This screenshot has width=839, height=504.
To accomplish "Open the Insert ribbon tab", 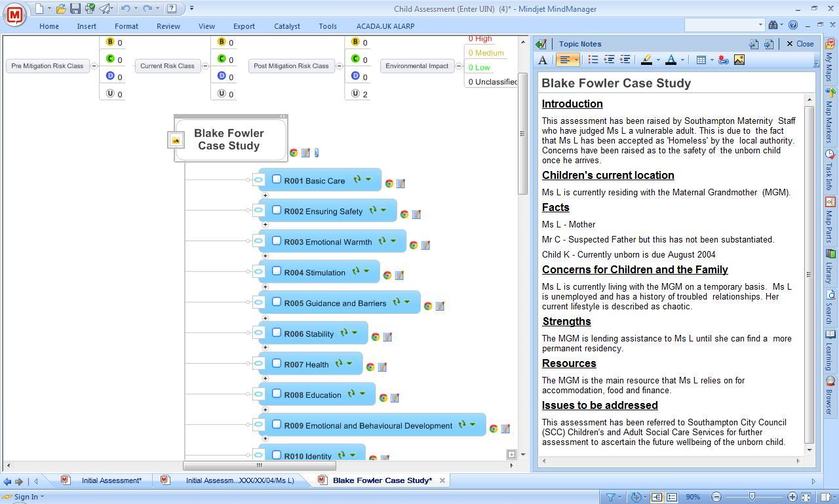I will [x=87, y=26].
